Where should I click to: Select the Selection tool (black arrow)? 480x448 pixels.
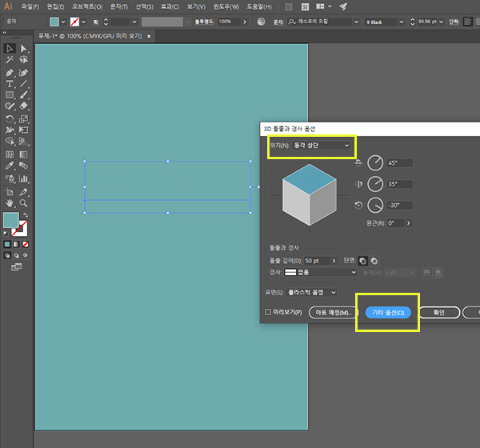click(10, 48)
